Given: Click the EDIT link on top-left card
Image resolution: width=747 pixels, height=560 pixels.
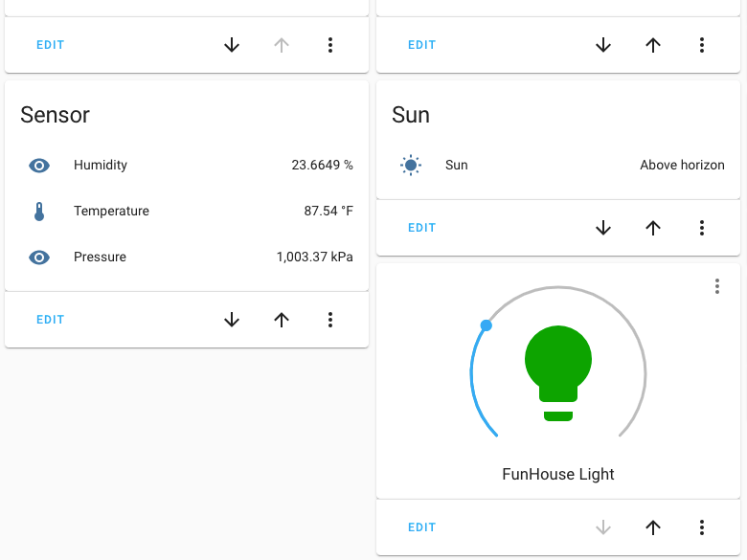Looking at the screenshot, I should click(x=51, y=45).
